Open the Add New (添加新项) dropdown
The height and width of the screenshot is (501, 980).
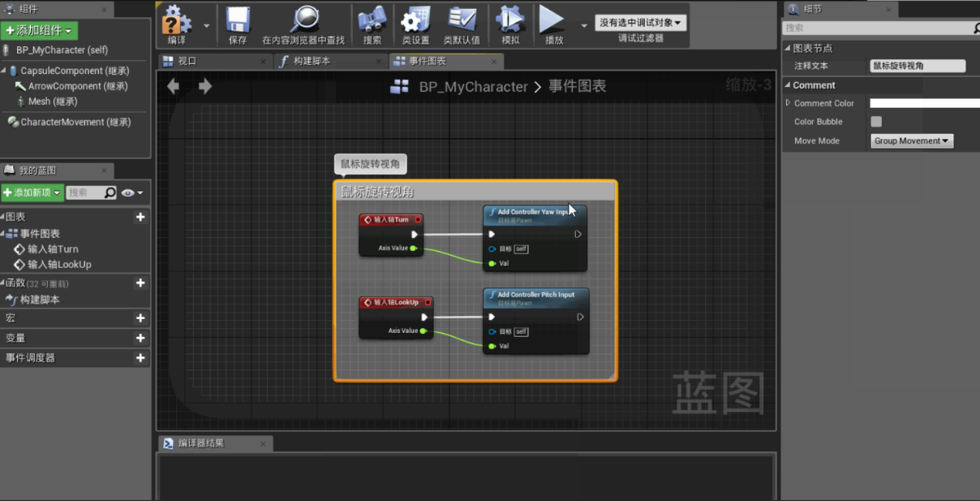click(x=32, y=192)
